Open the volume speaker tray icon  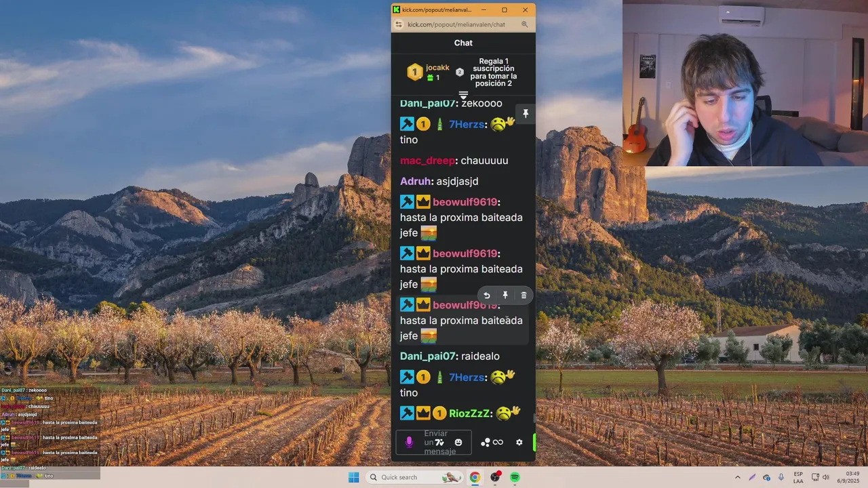(826, 477)
